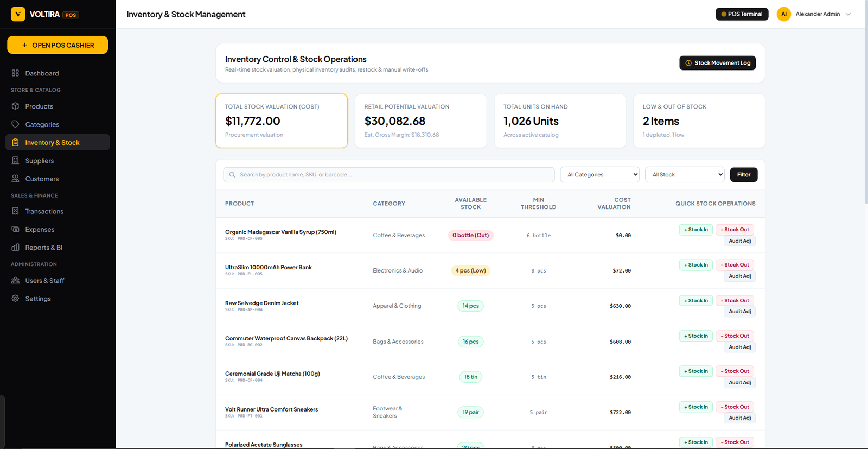Image resolution: width=868 pixels, height=449 pixels.
Task: Click the Products box icon
Action: (15, 106)
